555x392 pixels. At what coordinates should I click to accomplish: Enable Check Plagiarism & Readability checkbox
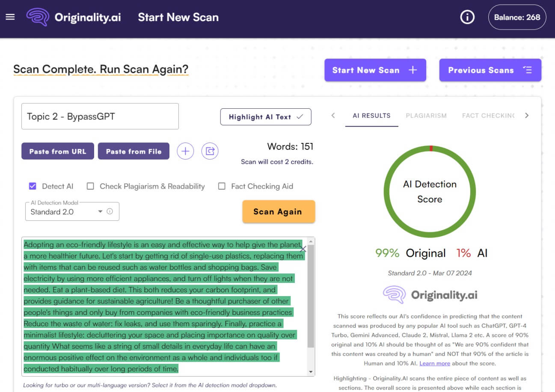pyautogui.click(x=90, y=186)
